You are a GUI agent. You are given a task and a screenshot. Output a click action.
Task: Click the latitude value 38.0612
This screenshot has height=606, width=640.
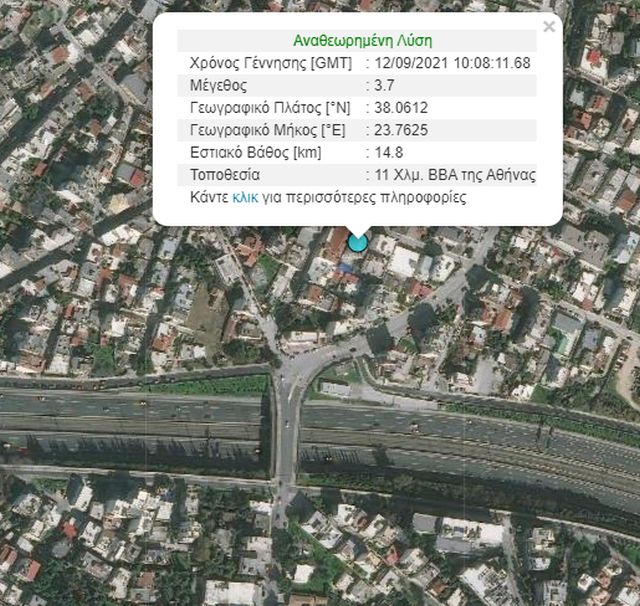(x=404, y=108)
